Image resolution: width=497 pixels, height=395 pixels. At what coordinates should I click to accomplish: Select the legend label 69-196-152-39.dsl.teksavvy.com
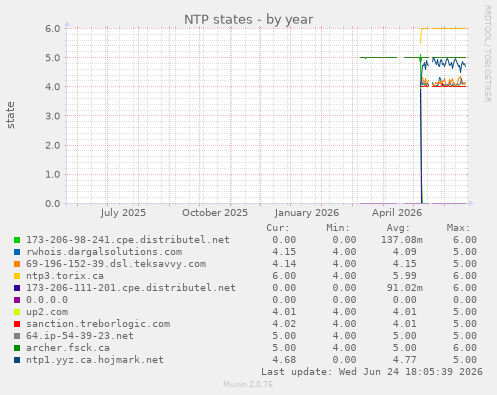[116, 264]
